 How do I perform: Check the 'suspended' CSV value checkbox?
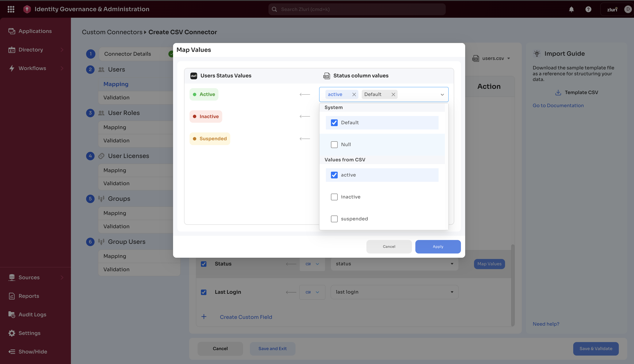[x=334, y=219]
